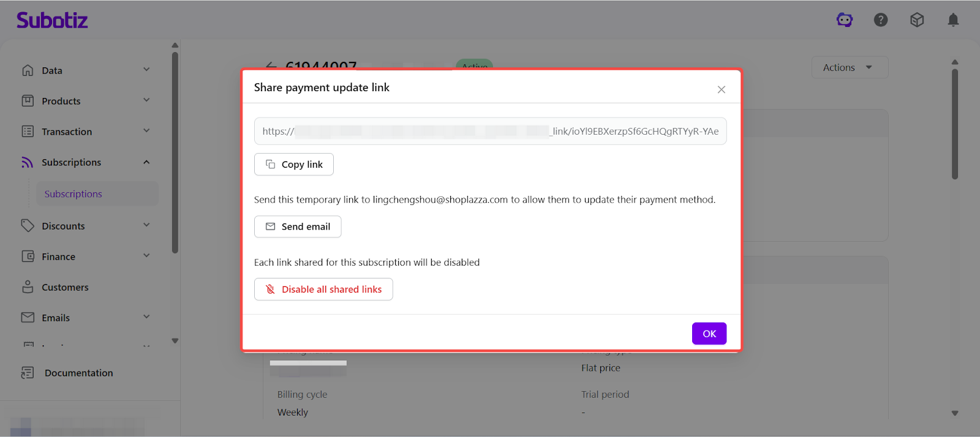Click the cube package icon in header
Image resolution: width=980 pixels, height=437 pixels.
[917, 20]
